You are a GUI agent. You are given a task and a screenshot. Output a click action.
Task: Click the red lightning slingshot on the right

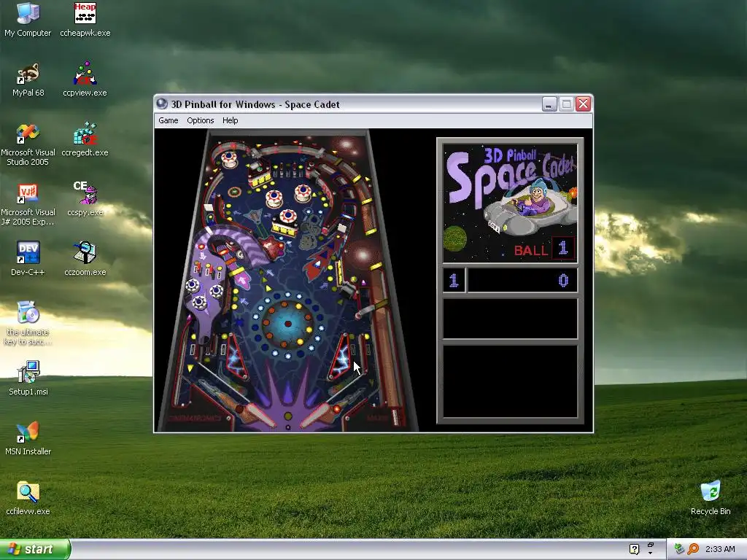[x=341, y=357]
